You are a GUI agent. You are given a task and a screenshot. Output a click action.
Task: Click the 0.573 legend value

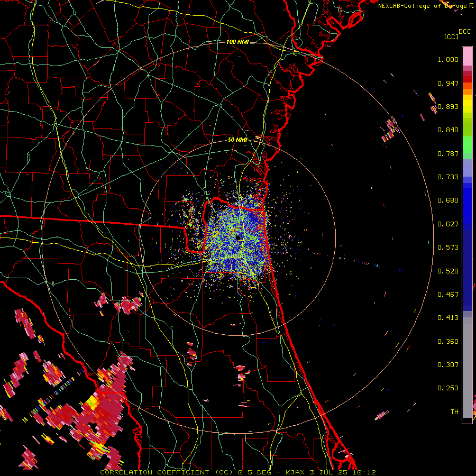point(448,248)
